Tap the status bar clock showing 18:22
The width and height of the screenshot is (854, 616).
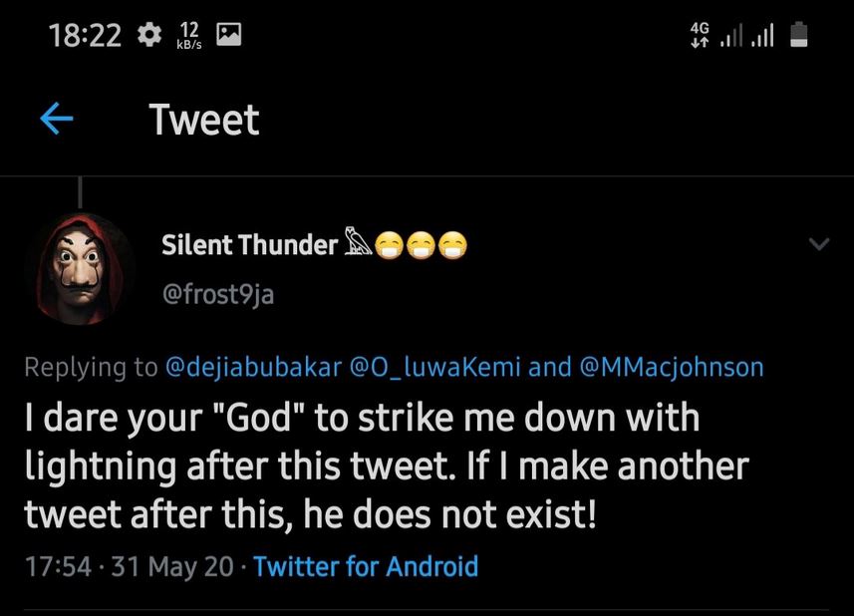point(85,36)
